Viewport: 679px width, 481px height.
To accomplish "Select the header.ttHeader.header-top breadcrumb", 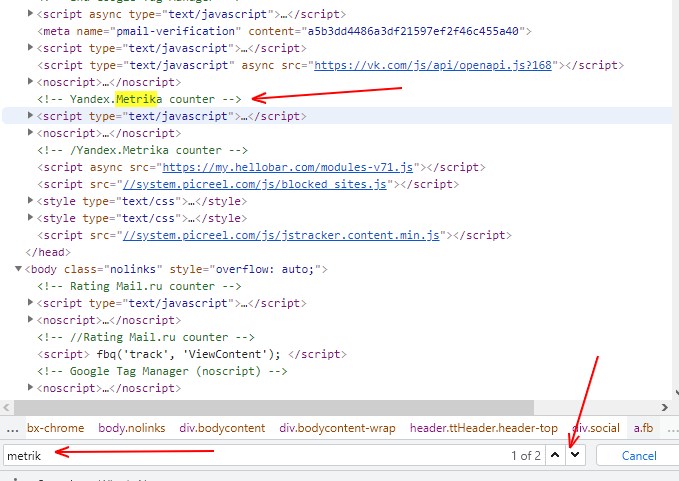I will click(x=484, y=428).
